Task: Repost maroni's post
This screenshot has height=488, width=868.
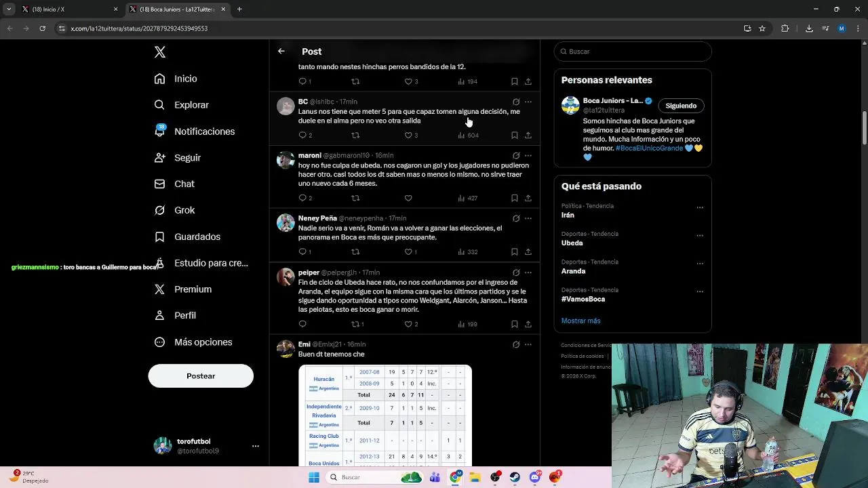Action: pyautogui.click(x=355, y=198)
